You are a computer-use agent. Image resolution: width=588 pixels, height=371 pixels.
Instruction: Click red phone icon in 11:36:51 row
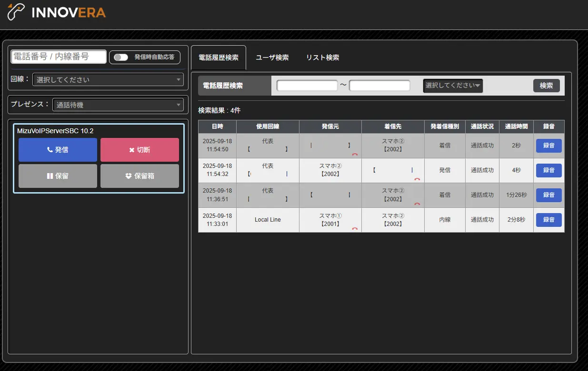417,204
